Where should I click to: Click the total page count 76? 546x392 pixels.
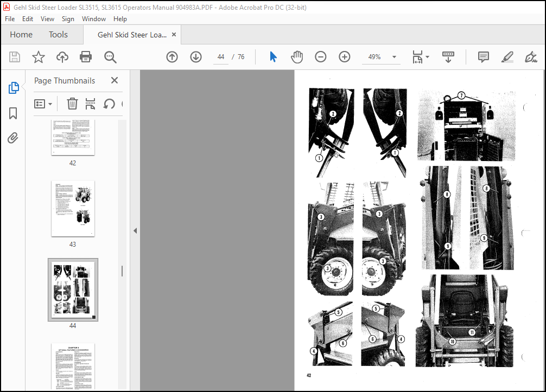[x=241, y=57]
